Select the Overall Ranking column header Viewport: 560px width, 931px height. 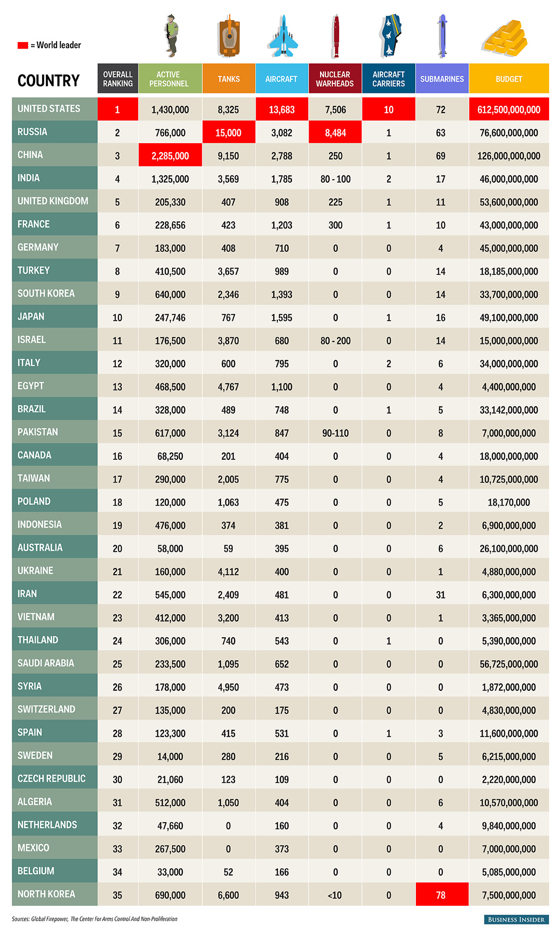118,79
